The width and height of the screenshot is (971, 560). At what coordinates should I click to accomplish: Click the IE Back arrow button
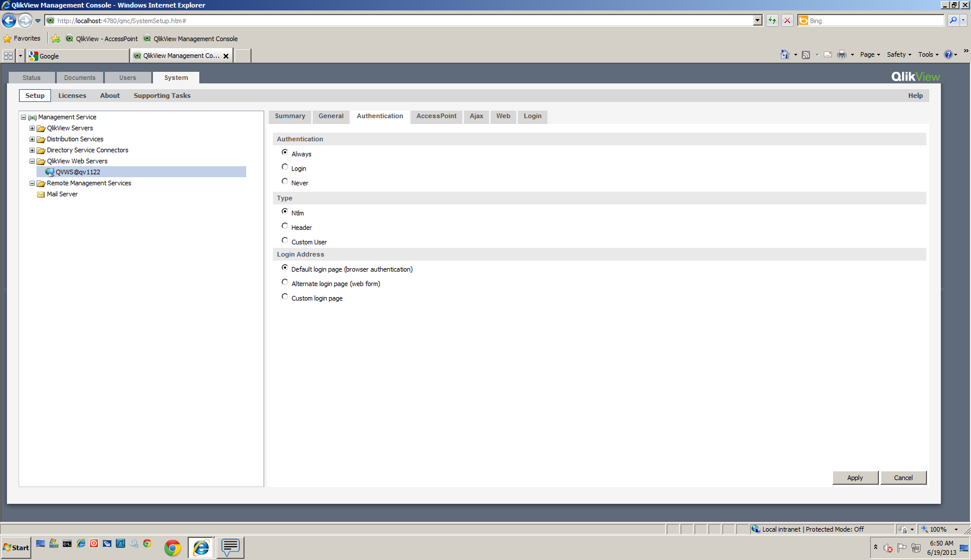tap(9, 21)
